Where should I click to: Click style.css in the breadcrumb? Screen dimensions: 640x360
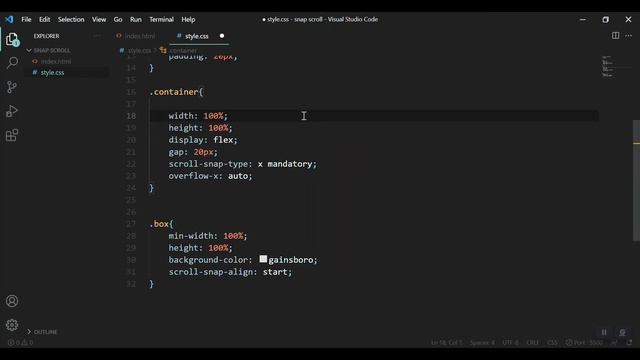139,51
